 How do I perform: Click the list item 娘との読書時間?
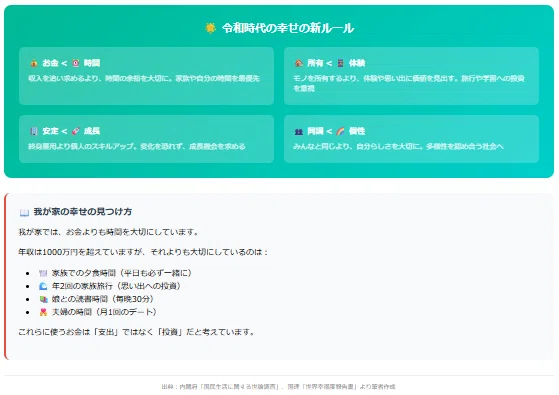click(x=103, y=299)
